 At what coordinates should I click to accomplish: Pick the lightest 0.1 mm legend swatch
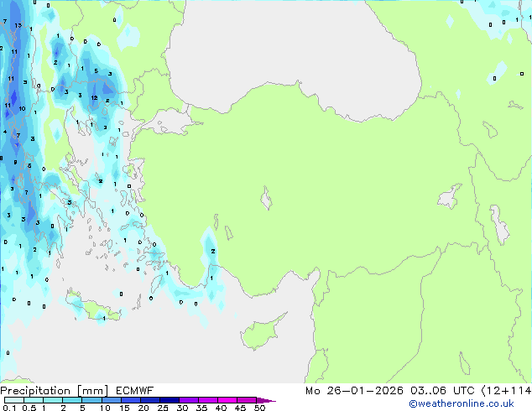[x=14, y=400]
